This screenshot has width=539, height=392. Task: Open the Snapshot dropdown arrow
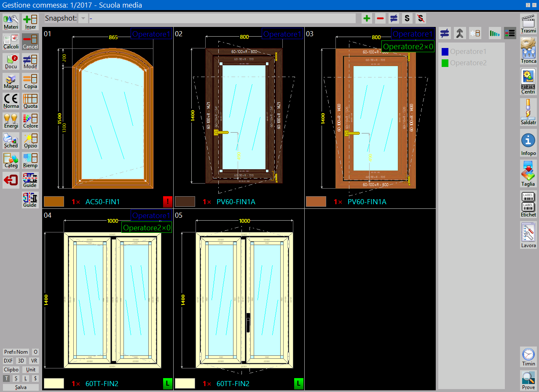click(83, 18)
